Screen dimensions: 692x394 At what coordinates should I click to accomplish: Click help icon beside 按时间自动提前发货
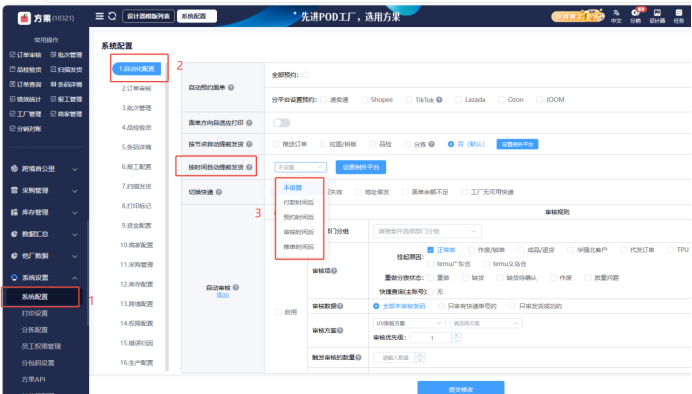click(x=249, y=167)
